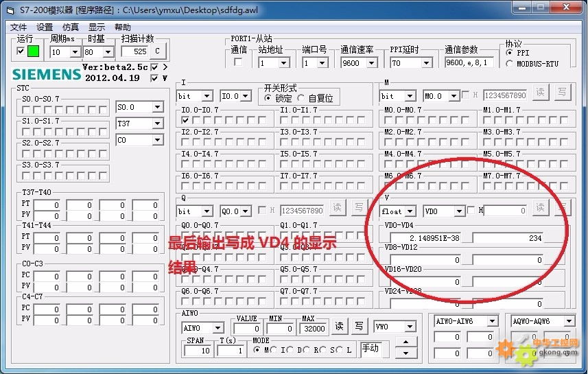The width and height of the screenshot is (588, 374).
Task: Toggle the H checkbox in the M section
Action: [465, 95]
